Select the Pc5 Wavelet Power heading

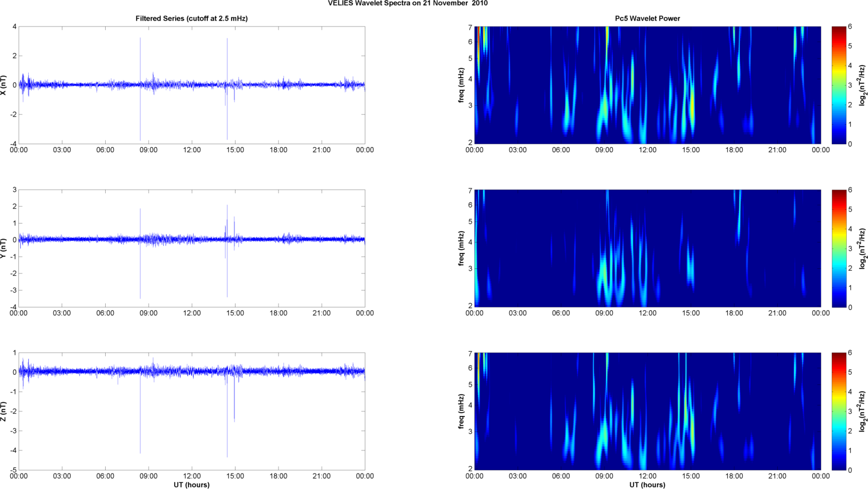click(647, 18)
